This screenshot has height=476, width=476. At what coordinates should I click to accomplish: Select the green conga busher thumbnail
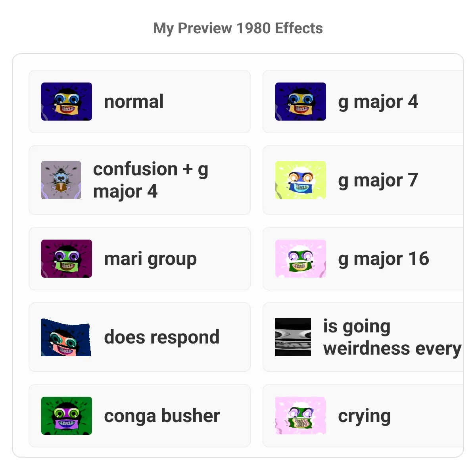67,416
